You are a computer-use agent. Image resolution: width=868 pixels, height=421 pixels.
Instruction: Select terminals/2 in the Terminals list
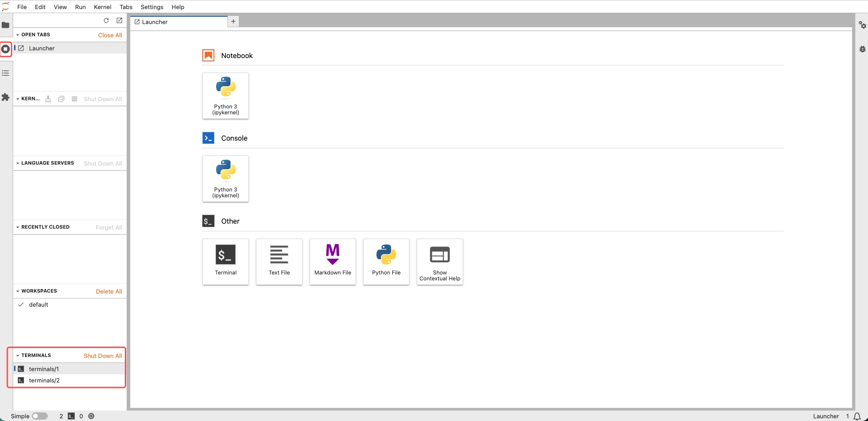[44, 381]
